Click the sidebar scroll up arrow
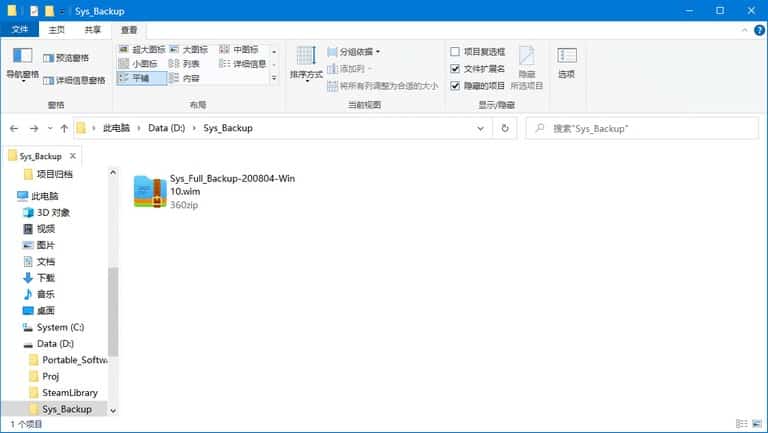 point(113,172)
